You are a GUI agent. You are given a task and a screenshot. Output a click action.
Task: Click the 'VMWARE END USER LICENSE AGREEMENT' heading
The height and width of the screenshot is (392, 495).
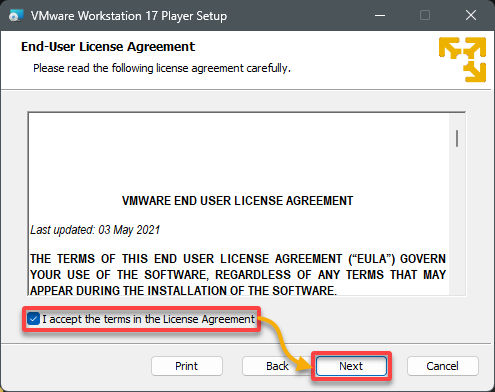point(237,201)
